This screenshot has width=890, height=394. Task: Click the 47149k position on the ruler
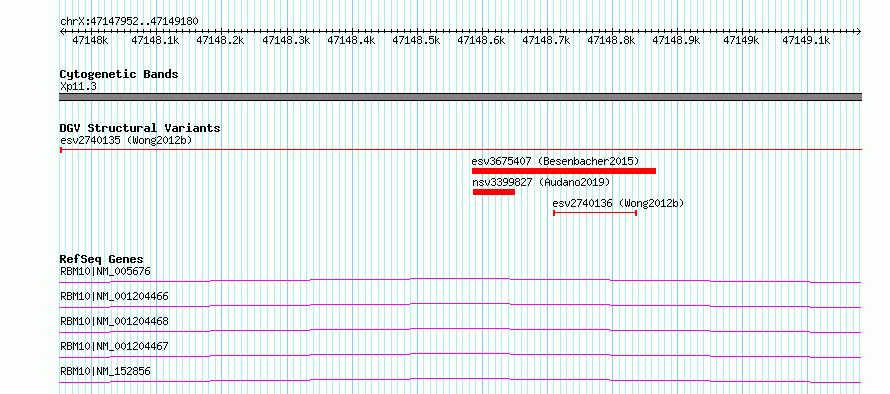(x=742, y=40)
